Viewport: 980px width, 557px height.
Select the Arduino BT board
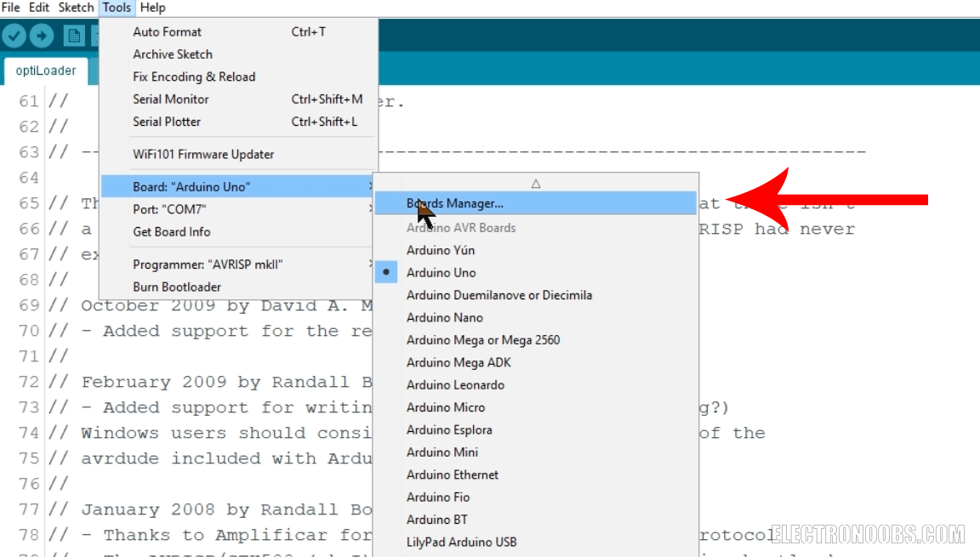[536, 520]
